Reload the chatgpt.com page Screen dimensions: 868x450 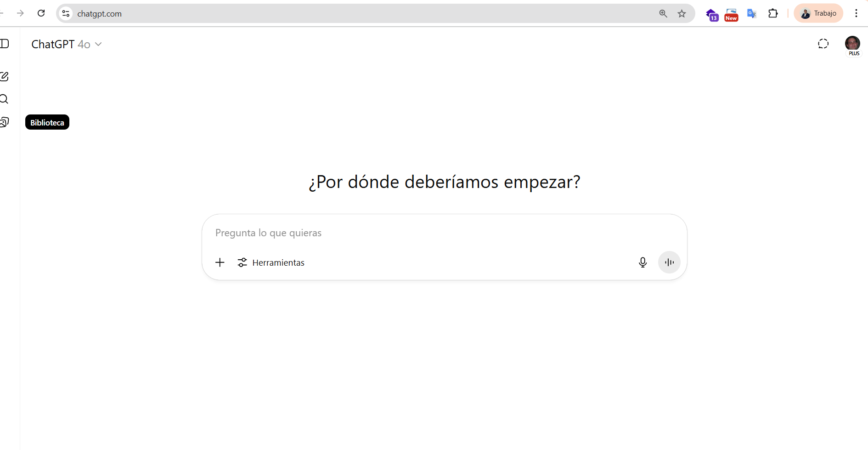click(x=41, y=13)
